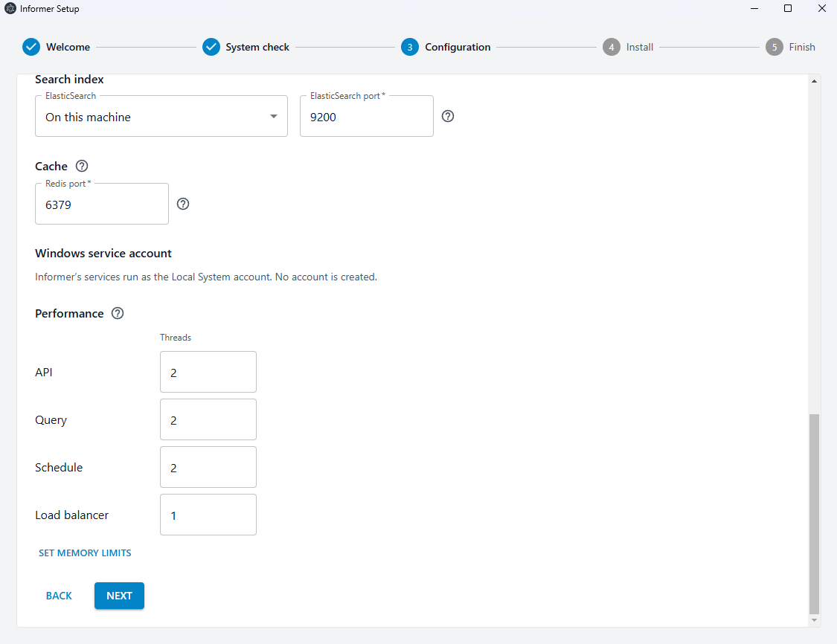This screenshot has width=837, height=644.
Task: Focus the Redis port field
Action: (102, 204)
